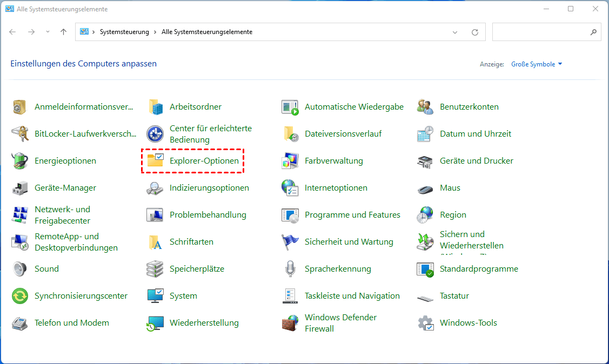Click the window title bar control panel icon
Viewport: 609px width, 364px height.
[x=10, y=9]
